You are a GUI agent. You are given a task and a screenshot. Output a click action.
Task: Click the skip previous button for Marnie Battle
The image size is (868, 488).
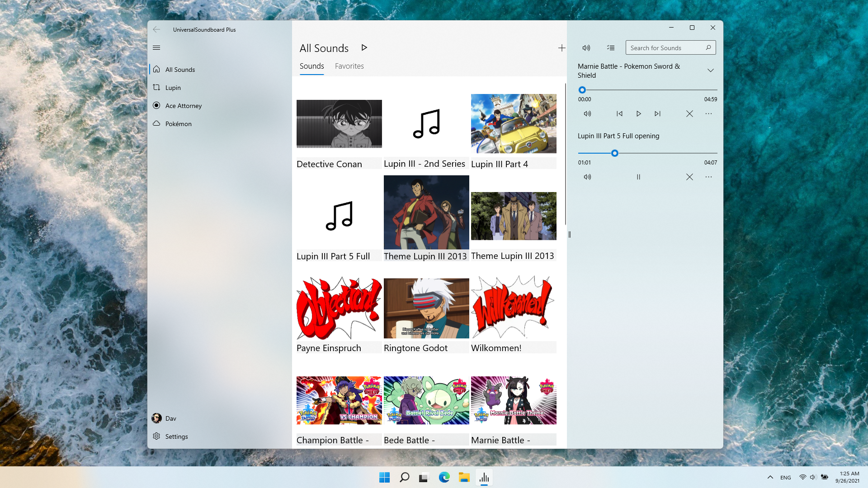pos(618,114)
